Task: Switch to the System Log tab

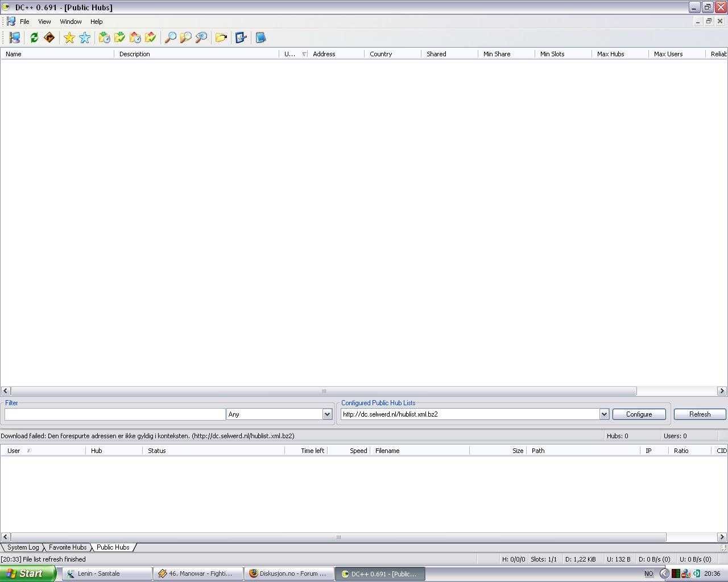Action: tap(23, 547)
